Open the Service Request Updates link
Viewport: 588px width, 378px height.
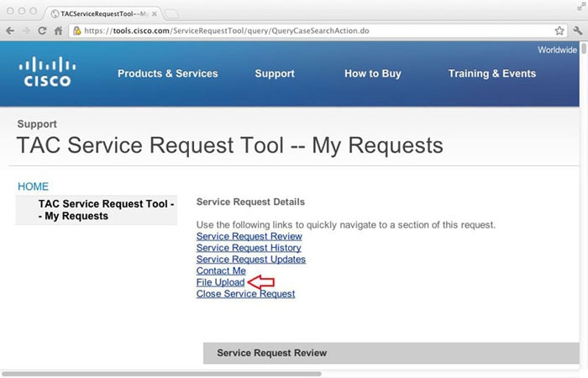click(x=251, y=260)
